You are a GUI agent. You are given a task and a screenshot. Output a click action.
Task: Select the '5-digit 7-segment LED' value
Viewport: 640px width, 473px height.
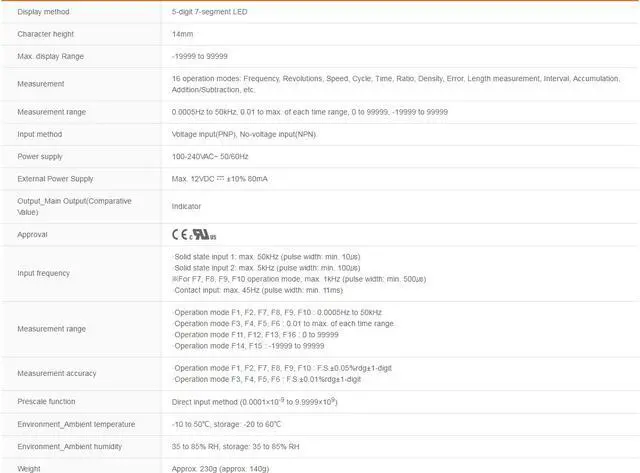(209, 12)
